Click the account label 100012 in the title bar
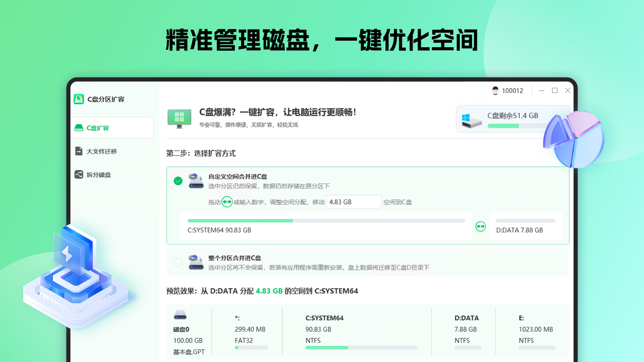 click(512, 90)
